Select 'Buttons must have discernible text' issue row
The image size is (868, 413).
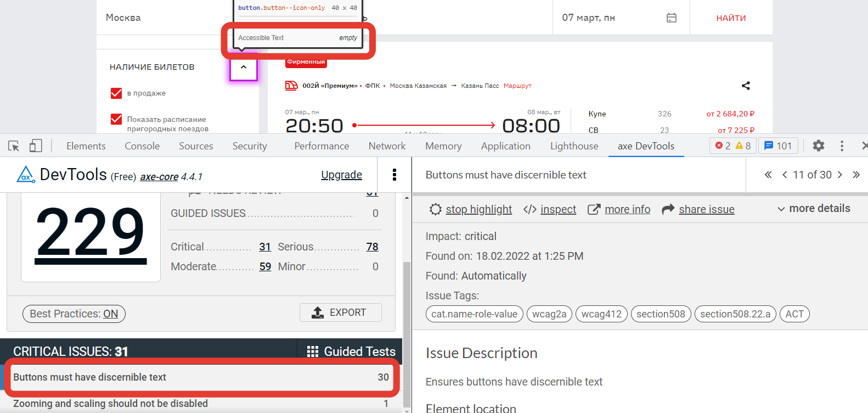201,377
